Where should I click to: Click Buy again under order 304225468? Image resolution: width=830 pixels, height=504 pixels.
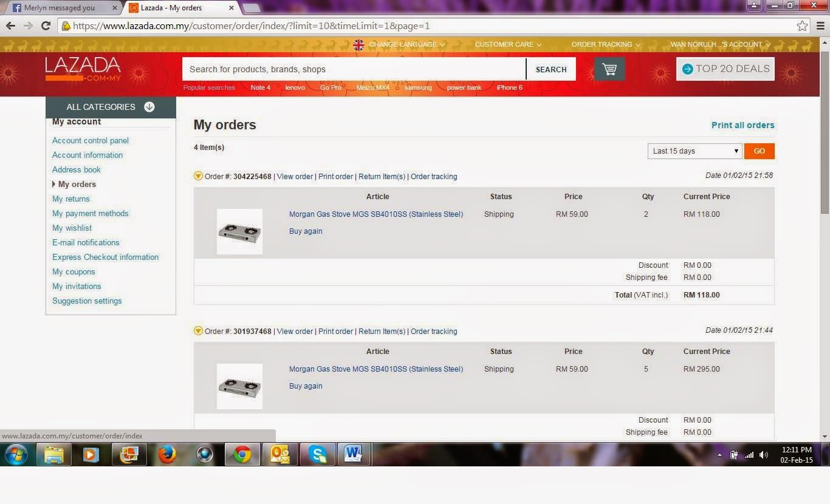click(x=306, y=231)
